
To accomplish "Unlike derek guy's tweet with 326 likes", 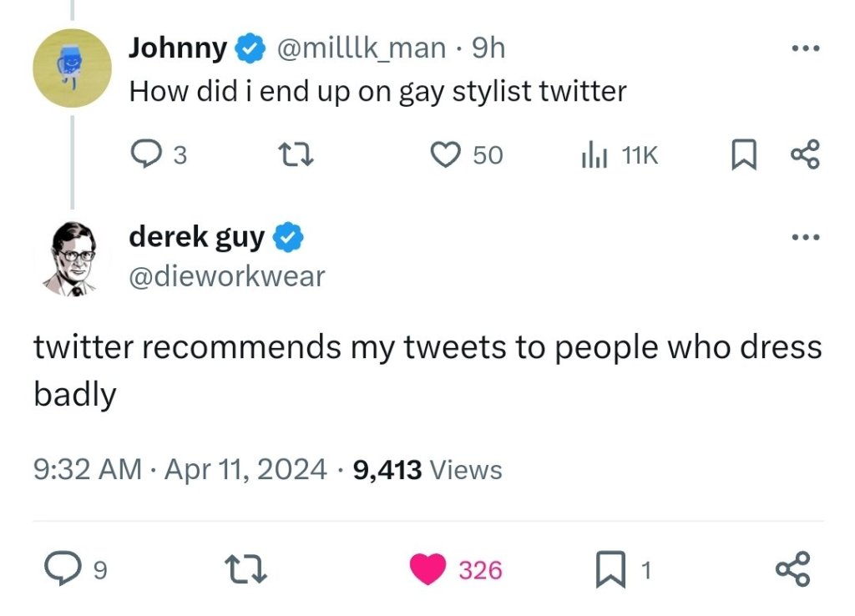I will (x=427, y=570).
